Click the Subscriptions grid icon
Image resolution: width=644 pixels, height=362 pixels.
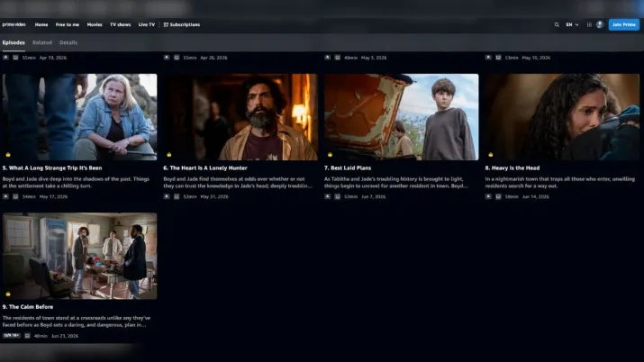[x=166, y=24]
